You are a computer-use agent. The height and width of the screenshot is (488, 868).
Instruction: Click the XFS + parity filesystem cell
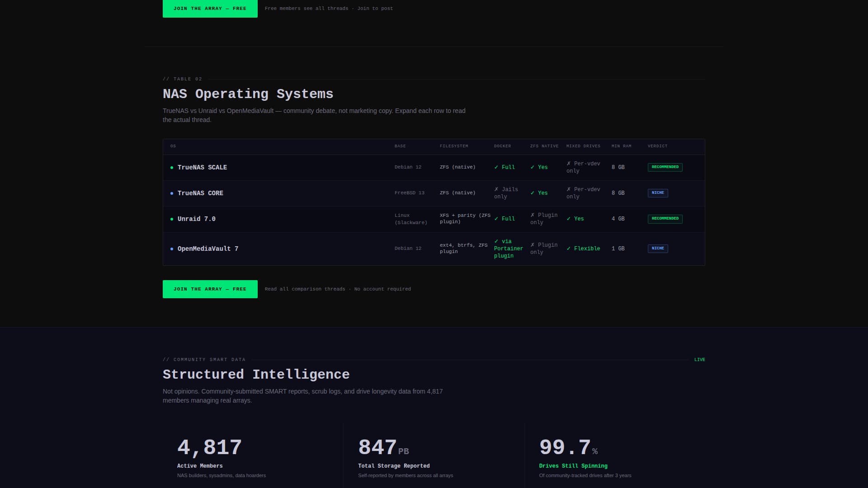[465, 219]
